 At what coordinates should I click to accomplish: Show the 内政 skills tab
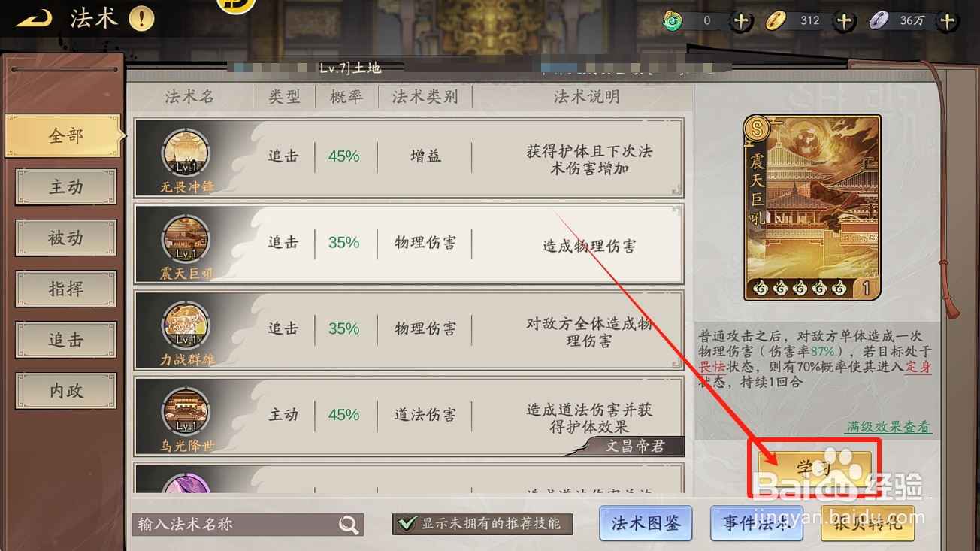tap(66, 391)
